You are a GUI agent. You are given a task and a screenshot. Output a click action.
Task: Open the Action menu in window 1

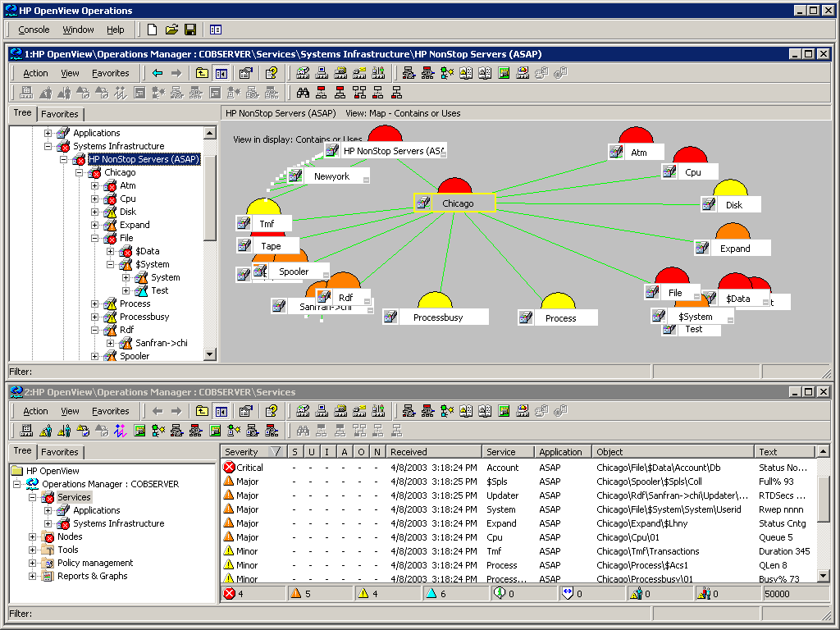tap(35, 73)
